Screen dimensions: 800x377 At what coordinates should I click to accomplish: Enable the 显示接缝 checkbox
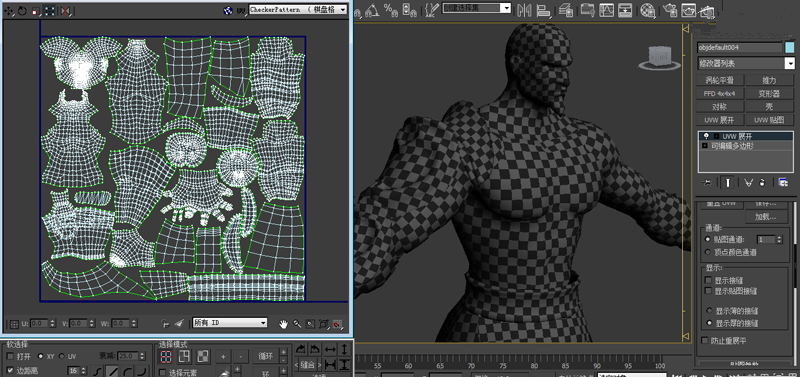point(708,280)
